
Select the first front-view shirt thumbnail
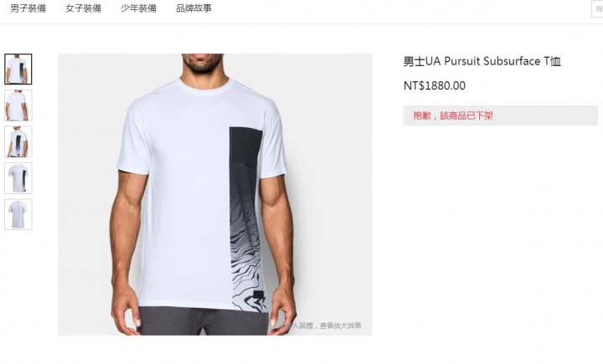18,69
